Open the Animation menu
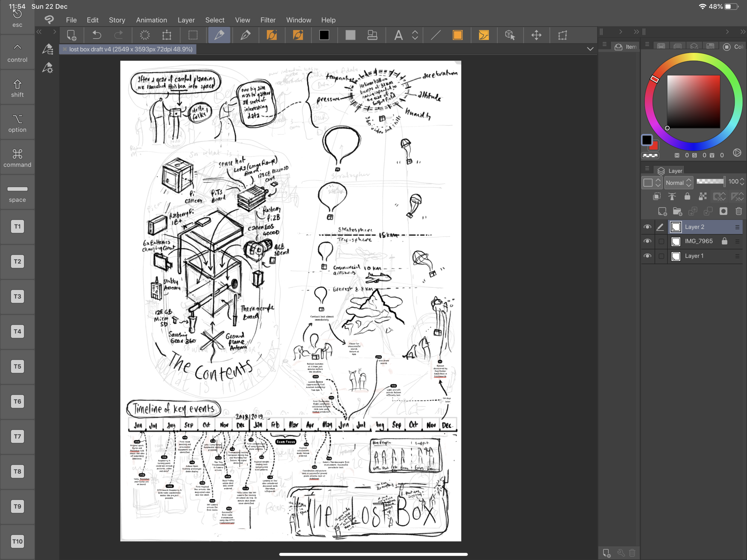This screenshot has width=747, height=560. pyautogui.click(x=151, y=20)
